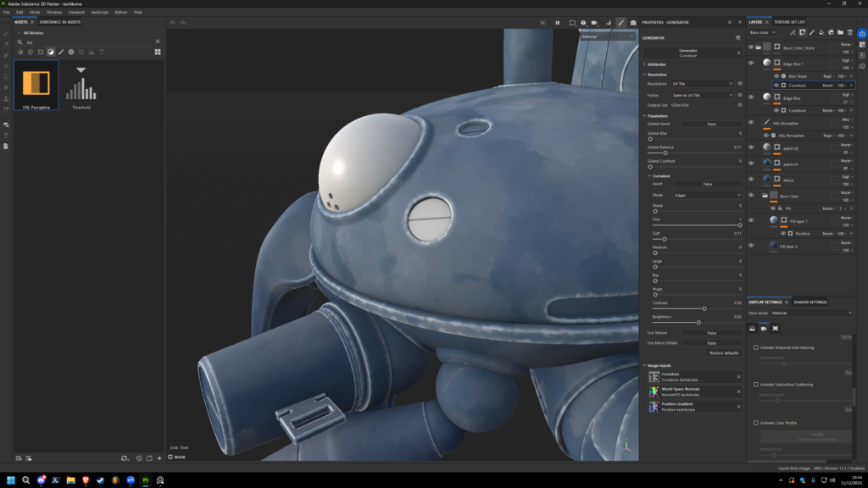Viewport: 868px width, 488px height.
Task: Click the Restore defaults button
Action: [723, 352]
